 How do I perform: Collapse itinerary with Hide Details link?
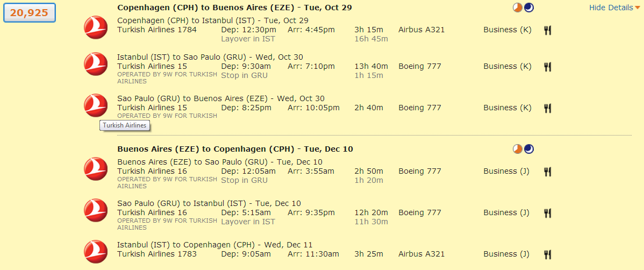click(611, 8)
